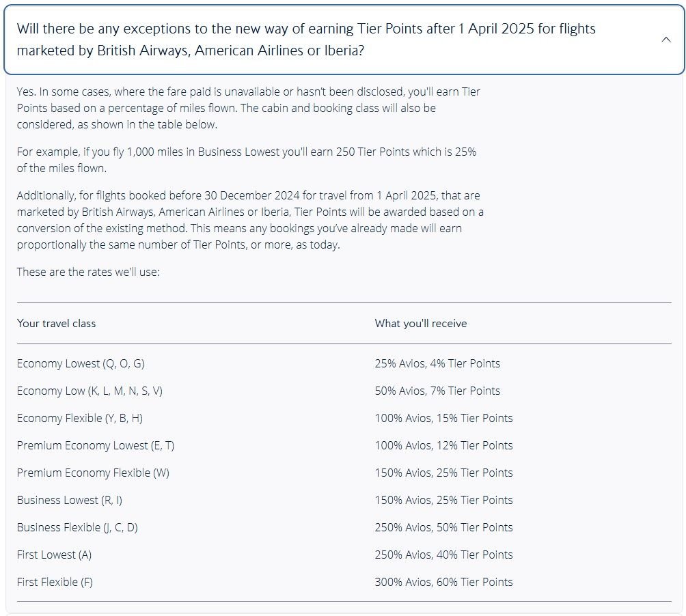Click the First Flexible (F) label

coord(55,582)
